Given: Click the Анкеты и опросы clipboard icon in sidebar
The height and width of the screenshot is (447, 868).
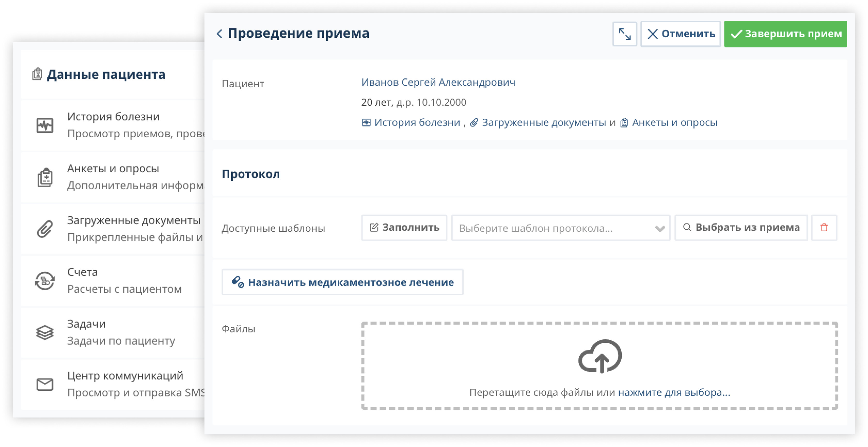Looking at the screenshot, I should 45,177.
